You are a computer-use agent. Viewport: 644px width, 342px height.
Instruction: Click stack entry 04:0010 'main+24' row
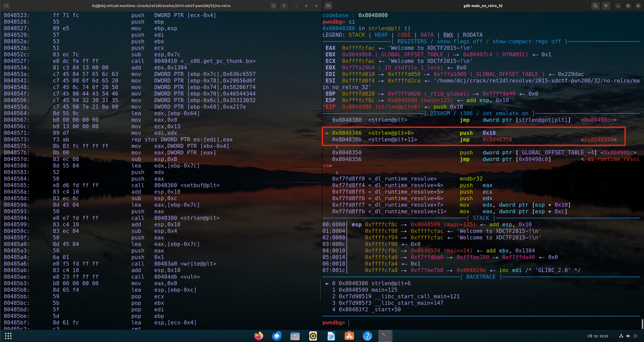point(429,251)
